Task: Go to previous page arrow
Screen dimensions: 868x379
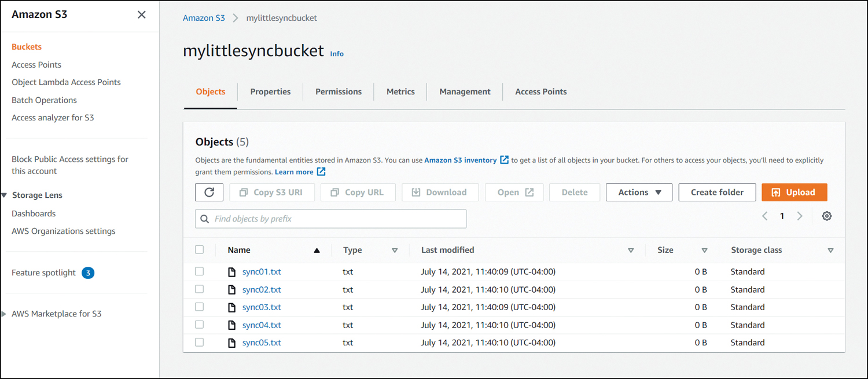Action: (764, 216)
